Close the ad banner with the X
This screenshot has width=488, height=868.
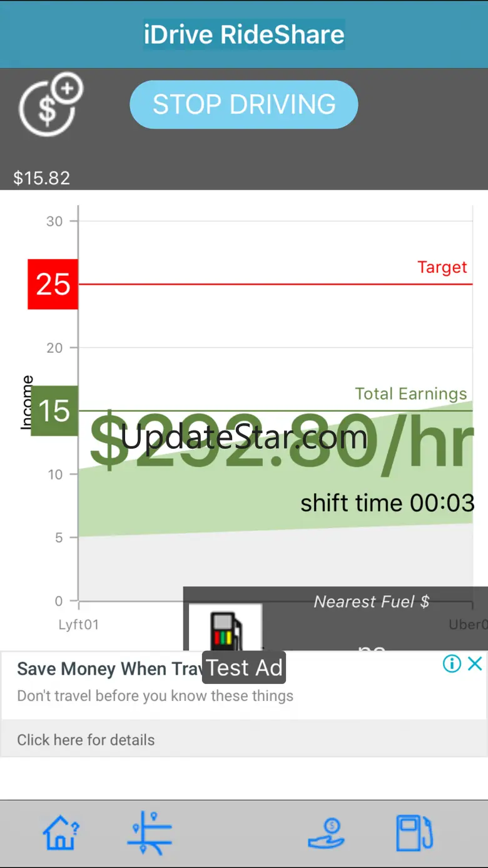475,663
